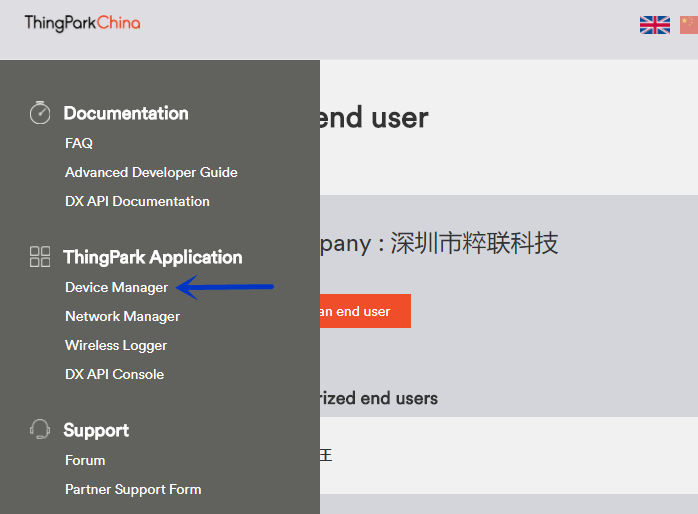Open the Advanced Developer Guide
Screen dimensions: 698x514
coord(151,172)
